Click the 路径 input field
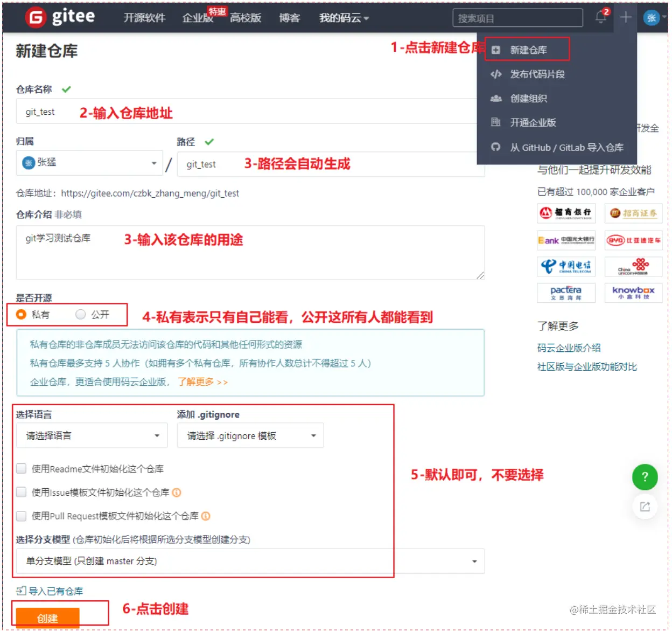The height and width of the screenshot is (631, 672). click(x=331, y=164)
